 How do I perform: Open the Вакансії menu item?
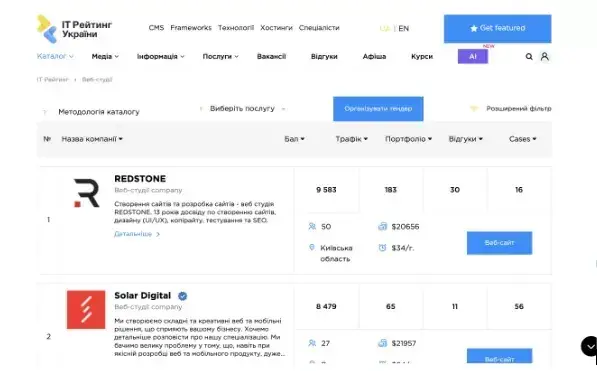[271, 56]
